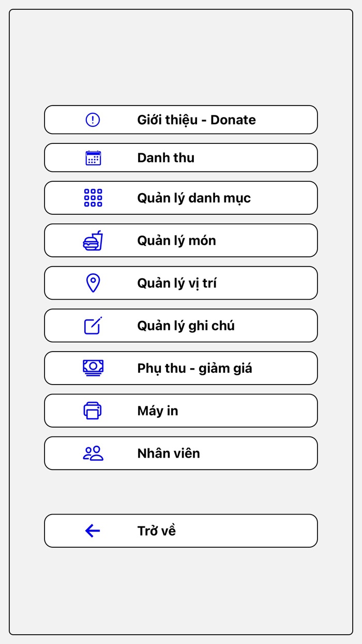
Task: Select the printer icon on Máy in
Action: click(x=93, y=410)
